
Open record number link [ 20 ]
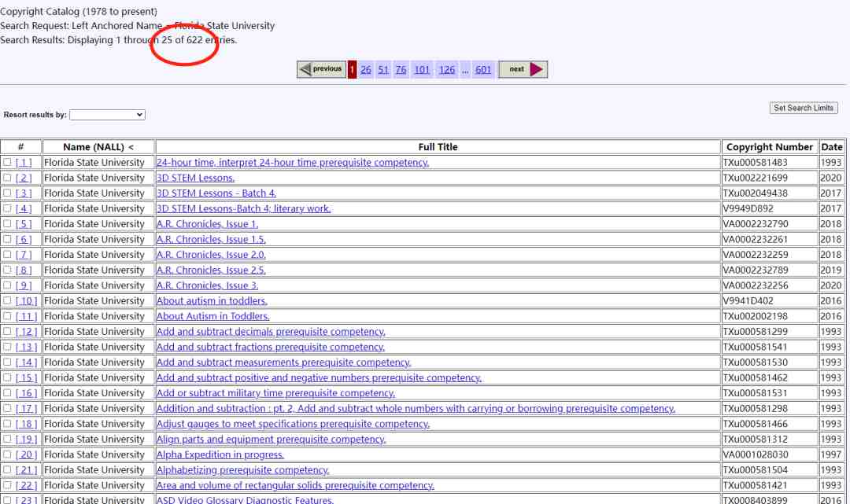(26, 454)
